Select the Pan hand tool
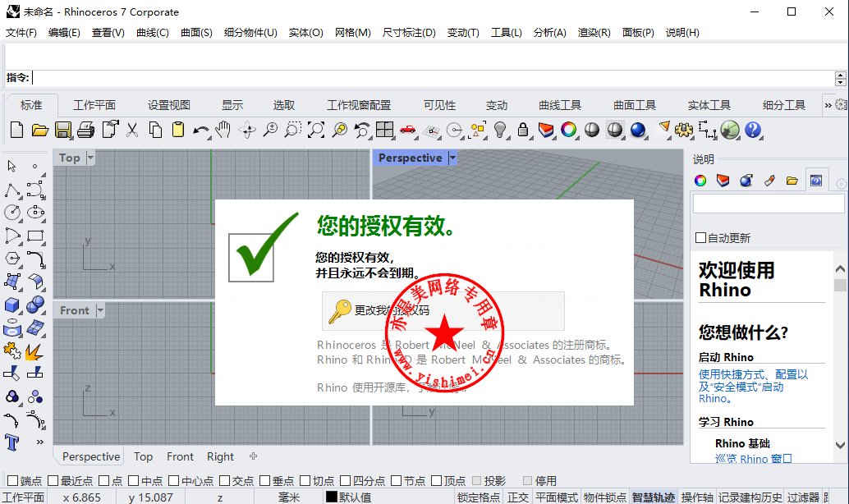The image size is (849, 504). pos(223,130)
